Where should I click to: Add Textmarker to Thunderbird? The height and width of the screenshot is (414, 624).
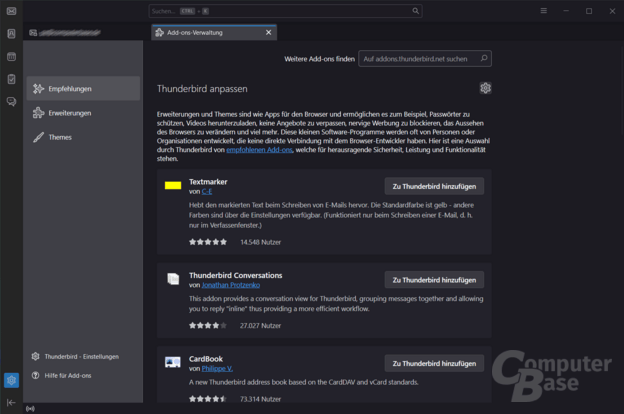click(x=434, y=186)
